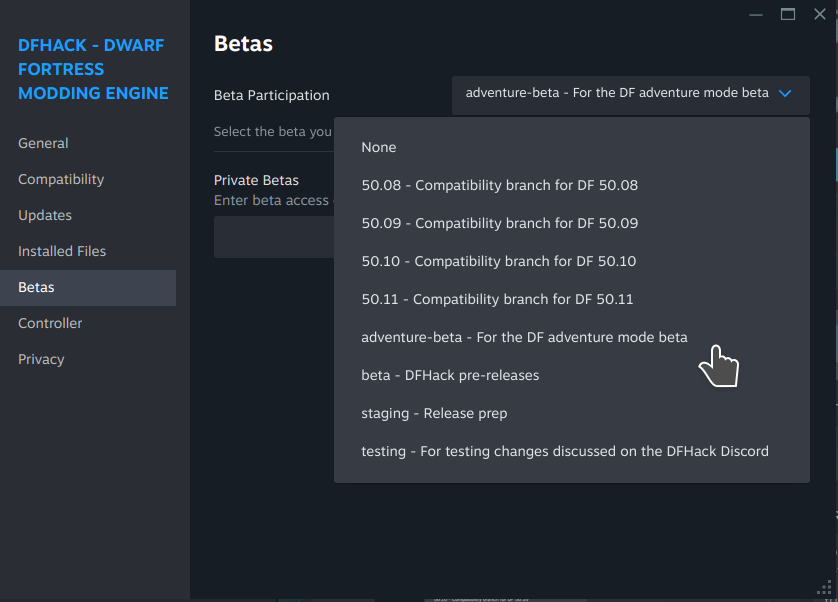838x602 pixels.
Task: Select the 50.11 compatibility branch
Action: [500, 299]
